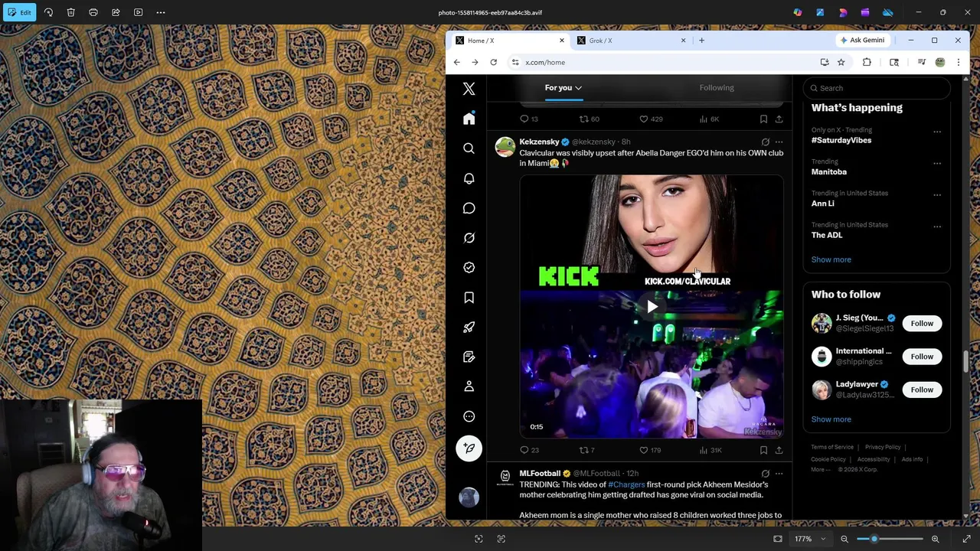The width and height of the screenshot is (980, 551).
Task: Switch to the Home / X browser tab
Action: coord(510,41)
